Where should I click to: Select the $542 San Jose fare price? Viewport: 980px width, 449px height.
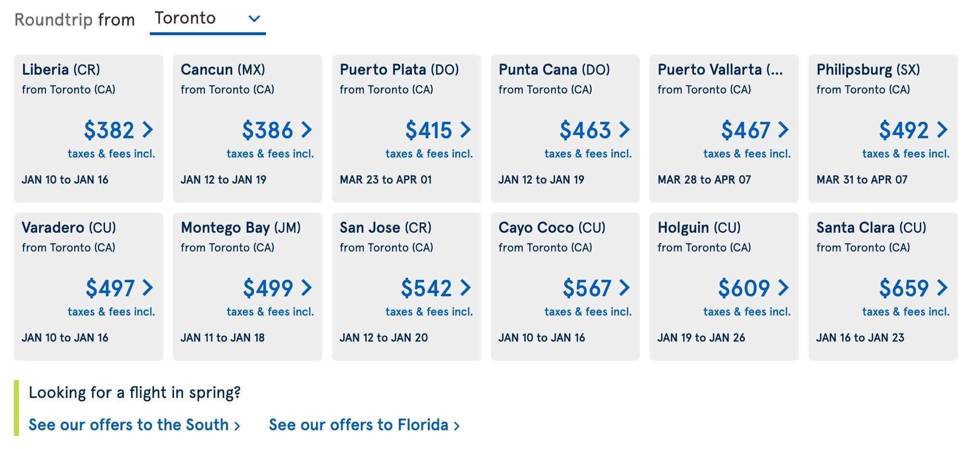tap(426, 288)
